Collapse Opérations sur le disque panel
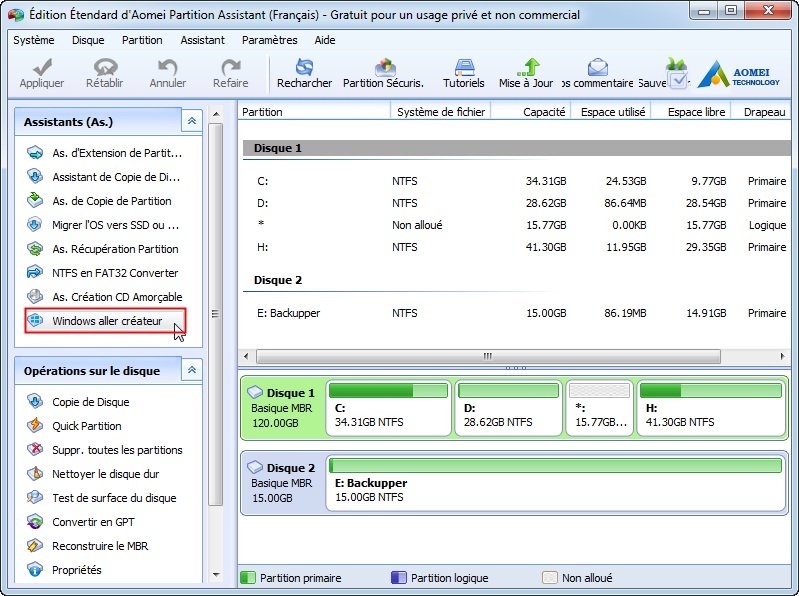 pyautogui.click(x=192, y=370)
